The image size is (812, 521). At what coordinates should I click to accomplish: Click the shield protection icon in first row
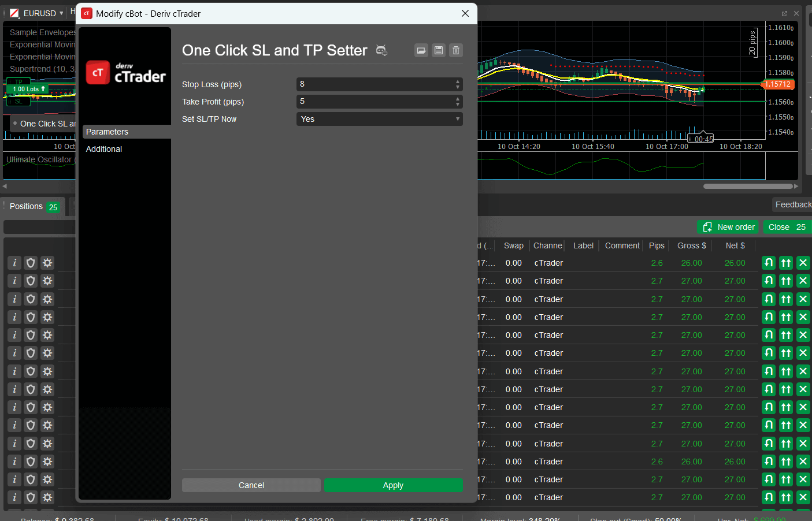(x=31, y=263)
